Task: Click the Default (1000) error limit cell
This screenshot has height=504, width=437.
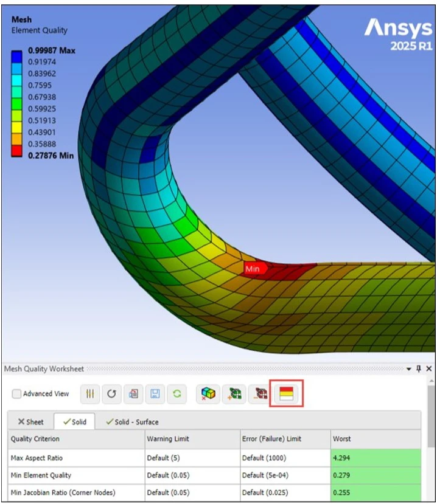Action: tap(285, 458)
